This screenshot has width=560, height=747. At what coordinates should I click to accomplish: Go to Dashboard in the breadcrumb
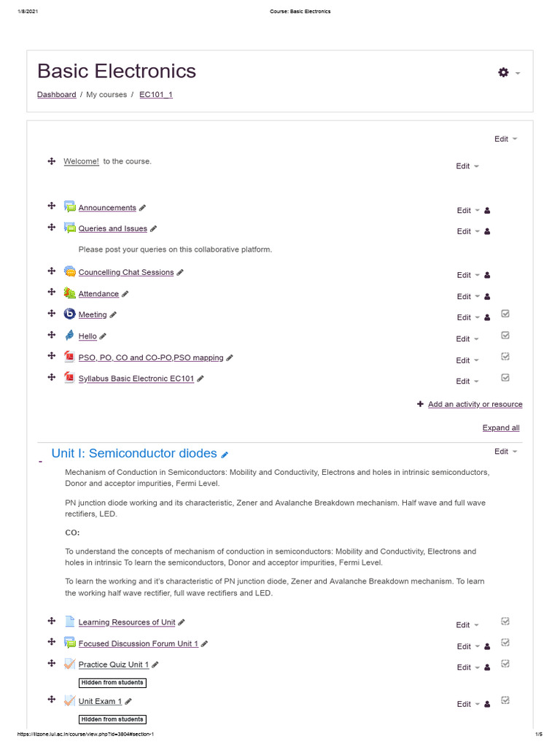56,95
